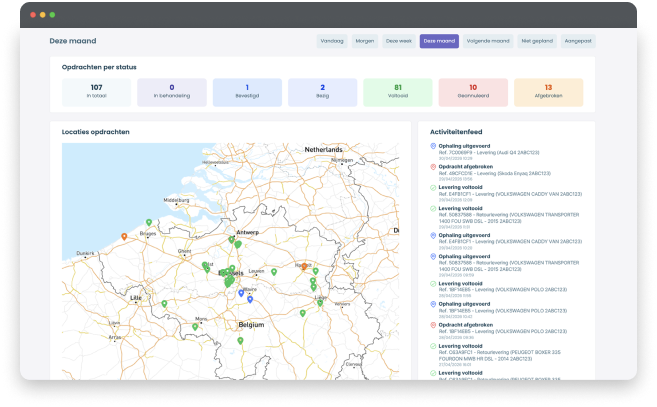Click the Arras label on map
657x407 pixels.
pos(115,337)
